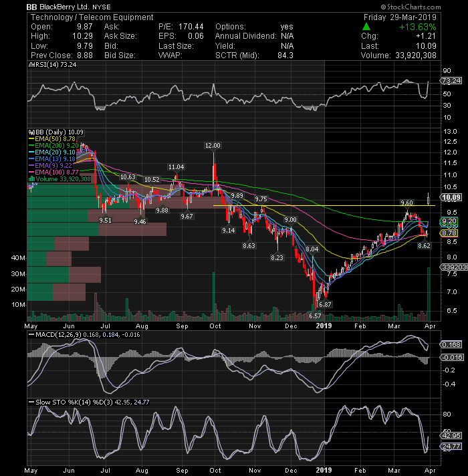The image size is (468, 476).
Task: Click the pink EMA(100) legend dash
Action: pos(31,172)
